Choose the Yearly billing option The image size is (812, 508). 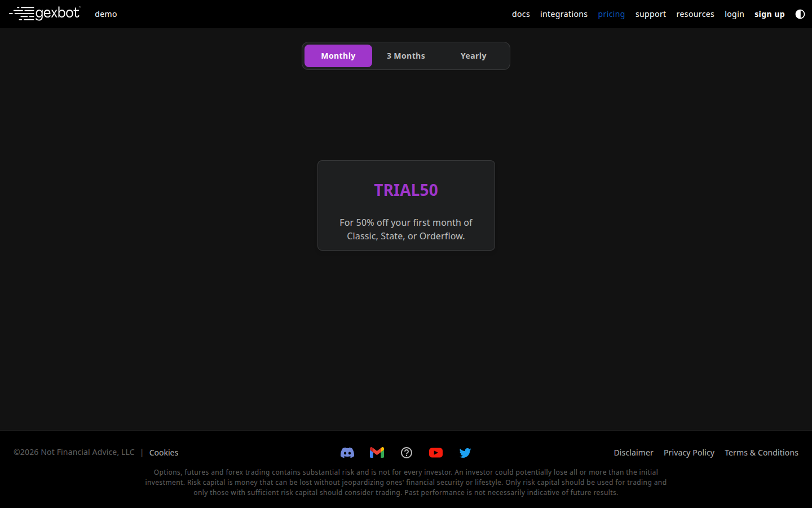(x=474, y=56)
